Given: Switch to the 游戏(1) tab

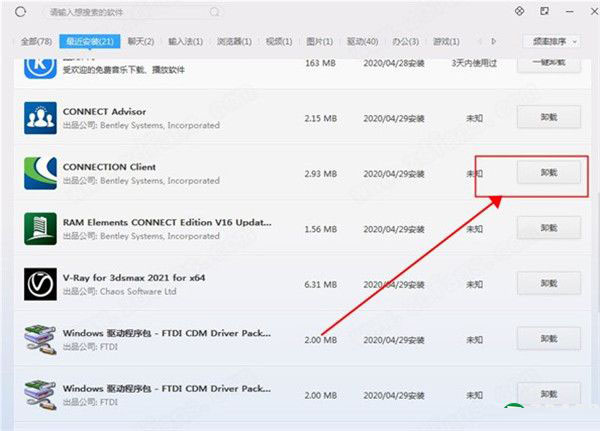Looking at the screenshot, I should [446, 41].
